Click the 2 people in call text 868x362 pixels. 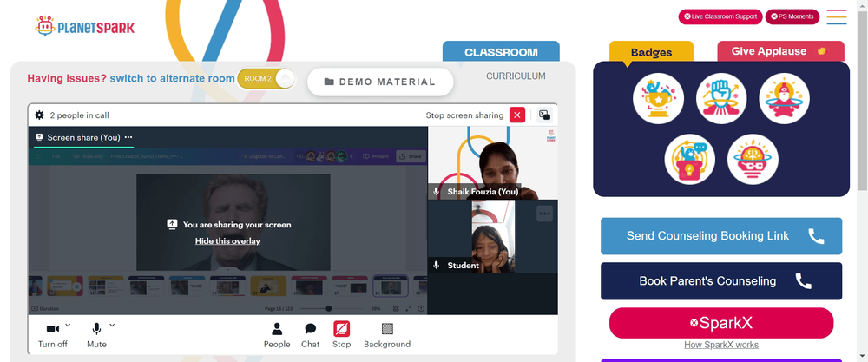(79, 115)
